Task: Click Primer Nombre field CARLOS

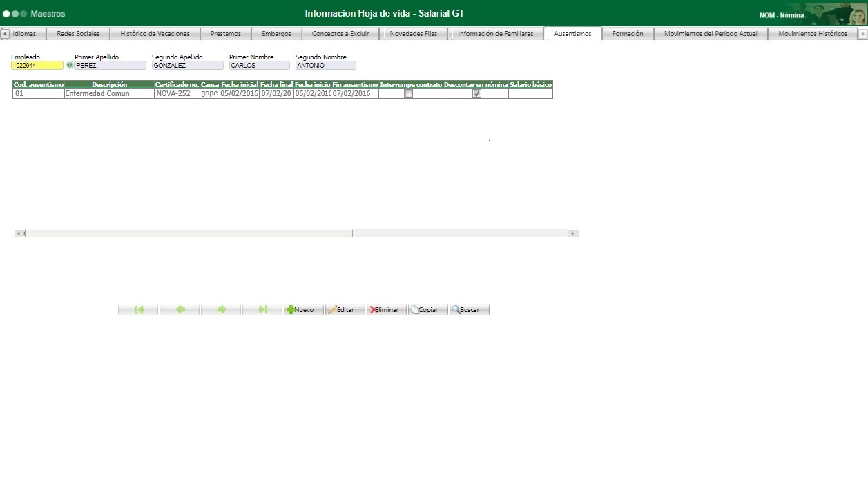Action: [260, 66]
